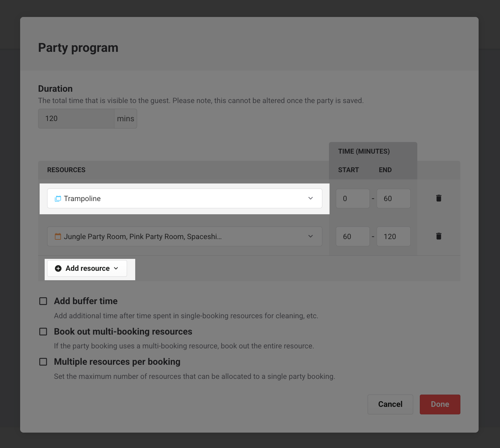The height and width of the screenshot is (448, 500).
Task: Click the Add buffer time label
Action: coord(86,301)
